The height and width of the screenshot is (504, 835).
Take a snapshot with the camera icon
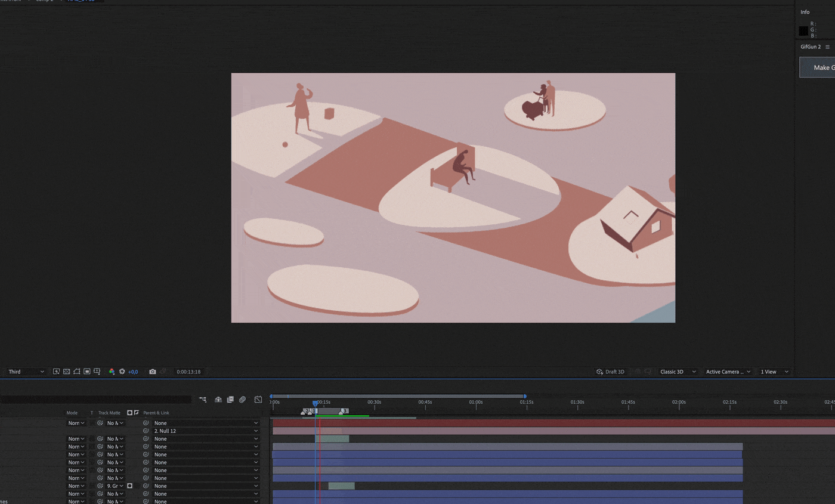[153, 372]
